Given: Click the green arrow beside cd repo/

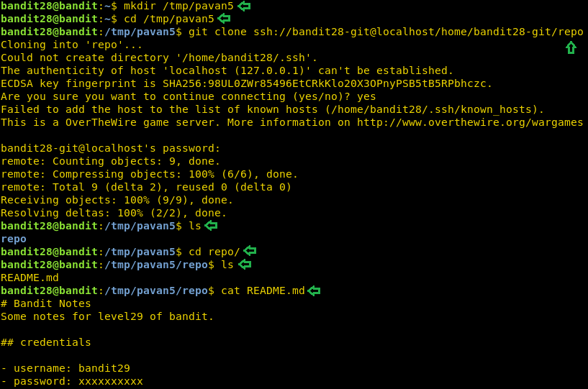Looking at the screenshot, I should (250, 251).
